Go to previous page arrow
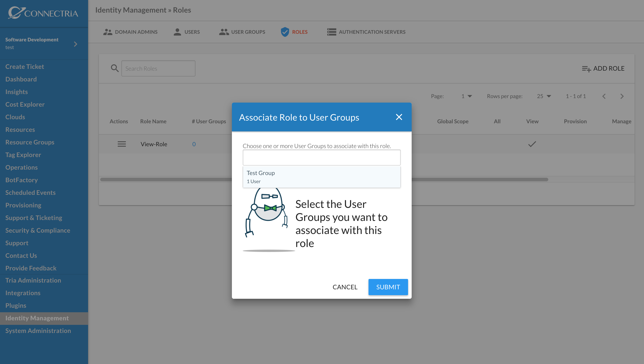This screenshot has height=364, width=644. (604, 96)
